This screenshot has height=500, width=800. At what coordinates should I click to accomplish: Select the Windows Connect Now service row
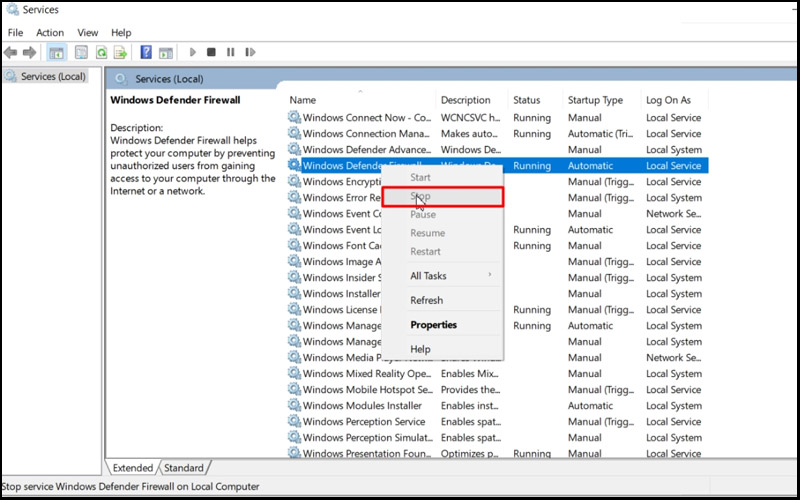tap(497, 117)
